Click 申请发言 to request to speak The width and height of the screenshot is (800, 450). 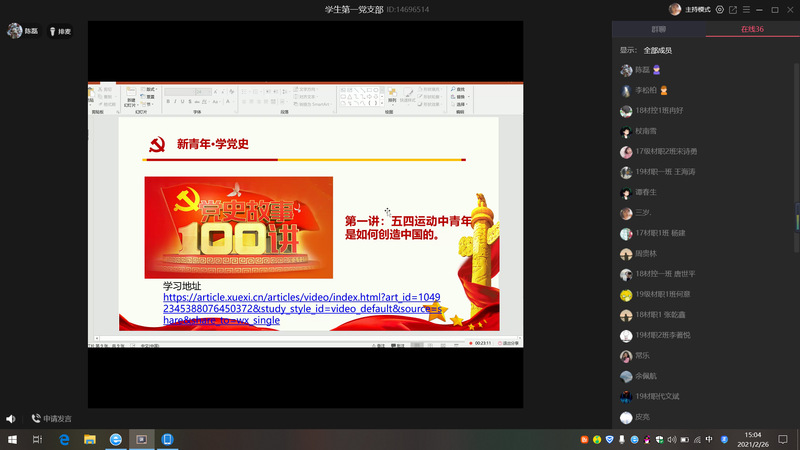pos(51,419)
